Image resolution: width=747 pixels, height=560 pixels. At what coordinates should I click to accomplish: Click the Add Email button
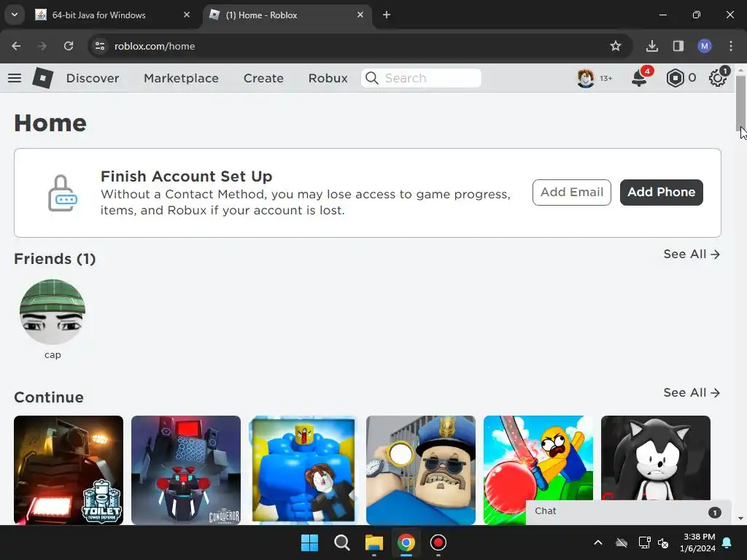572,192
